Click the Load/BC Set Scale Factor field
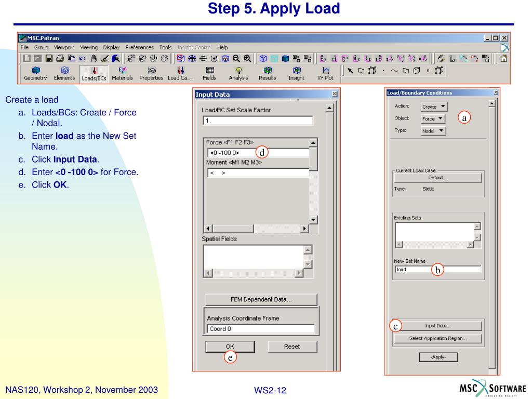532x399 pixels. tap(258, 121)
